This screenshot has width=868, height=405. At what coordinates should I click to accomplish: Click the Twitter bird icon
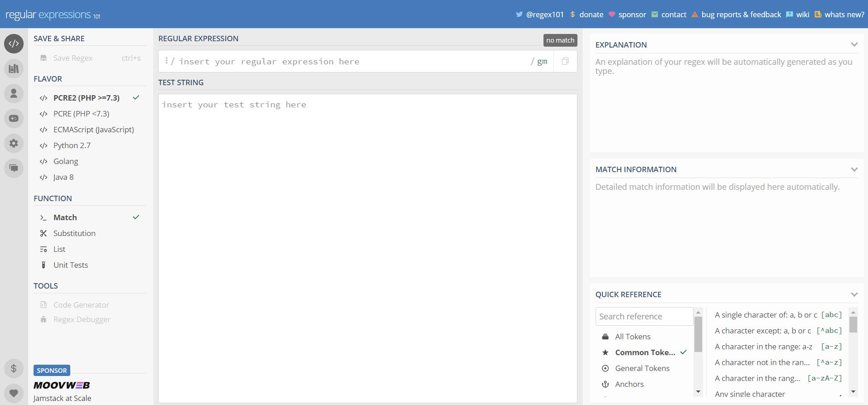pos(519,14)
